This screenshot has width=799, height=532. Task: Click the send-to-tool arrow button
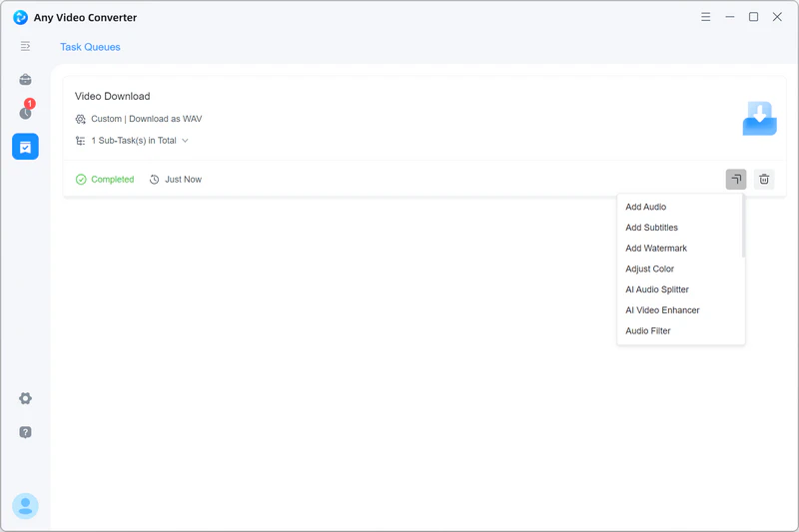pyautogui.click(x=736, y=180)
